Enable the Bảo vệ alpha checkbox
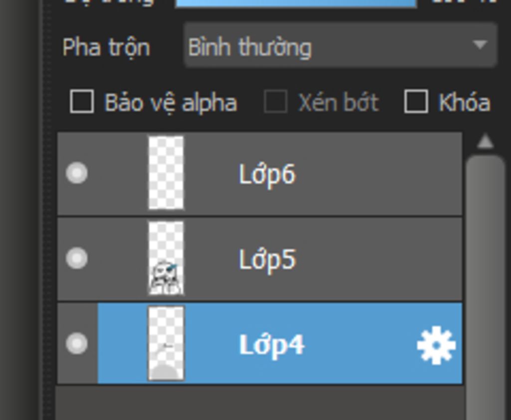The width and height of the screenshot is (511, 420). coord(82,102)
